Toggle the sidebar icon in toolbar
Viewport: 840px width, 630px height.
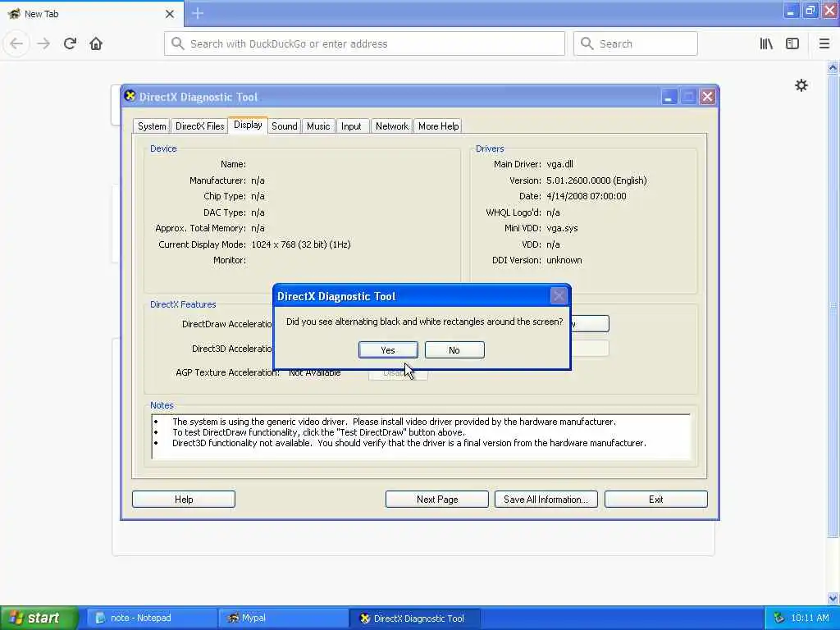pos(792,43)
